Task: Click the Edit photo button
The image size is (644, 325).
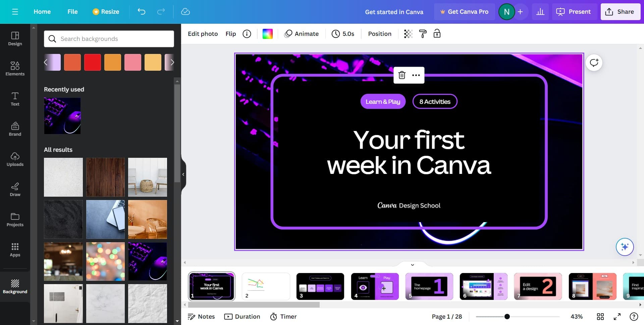Action: click(x=203, y=34)
